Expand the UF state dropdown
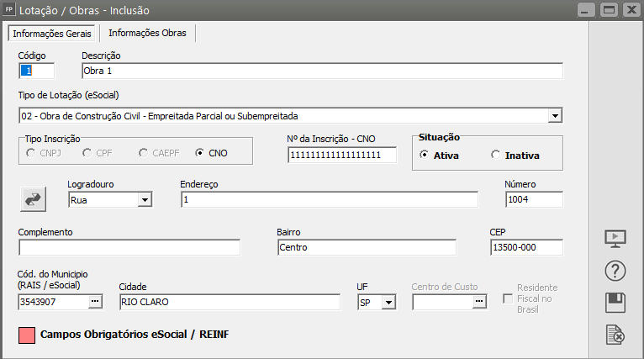The height and width of the screenshot is (359, 644). click(x=388, y=302)
